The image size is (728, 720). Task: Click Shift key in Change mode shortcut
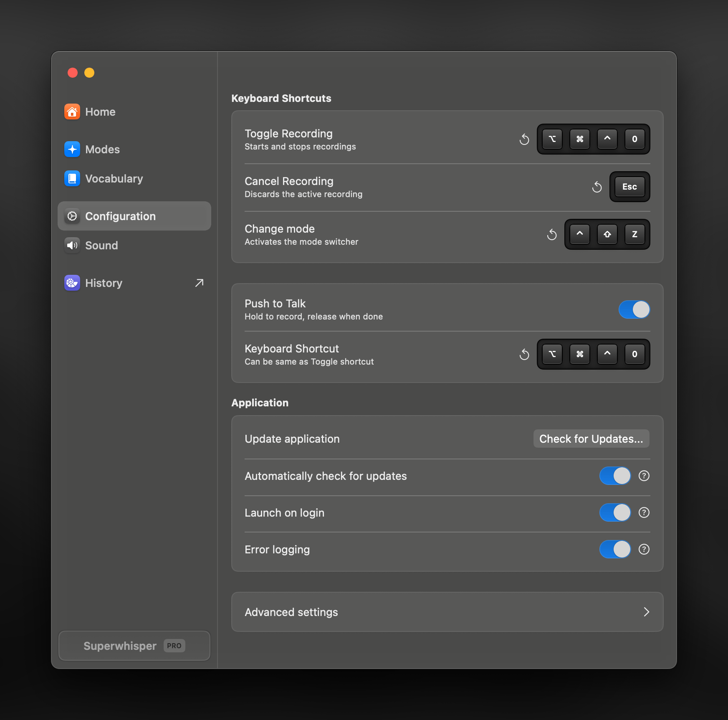(x=607, y=234)
